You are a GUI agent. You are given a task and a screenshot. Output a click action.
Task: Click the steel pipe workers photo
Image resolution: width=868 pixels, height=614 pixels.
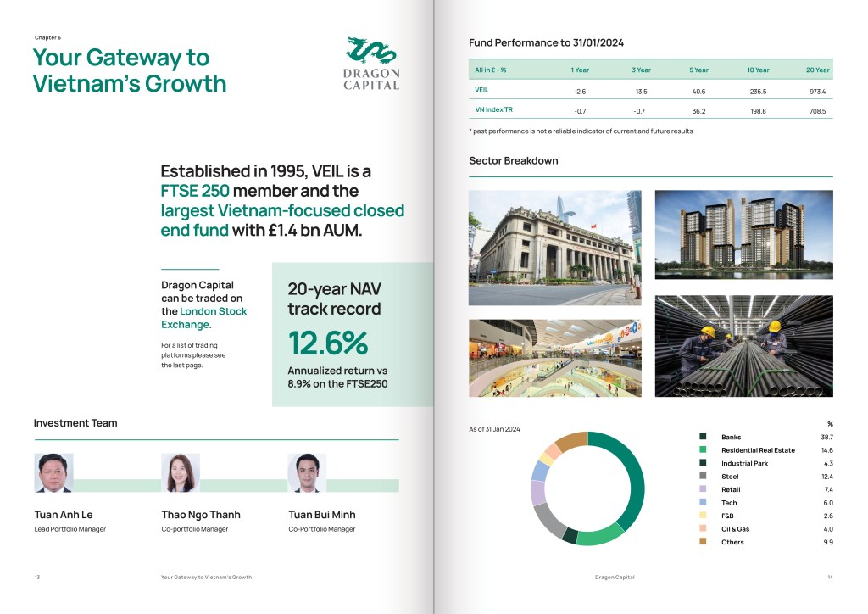(743, 346)
